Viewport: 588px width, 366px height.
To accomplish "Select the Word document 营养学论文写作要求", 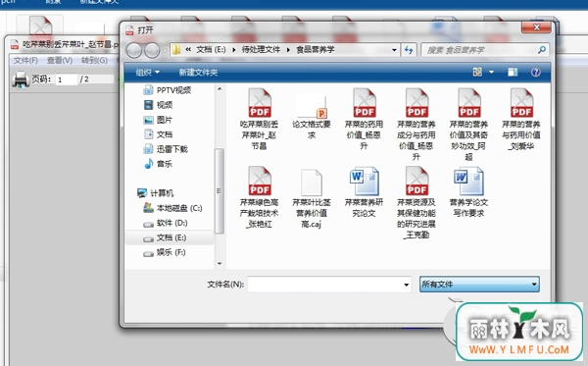I will tap(469, 192).
